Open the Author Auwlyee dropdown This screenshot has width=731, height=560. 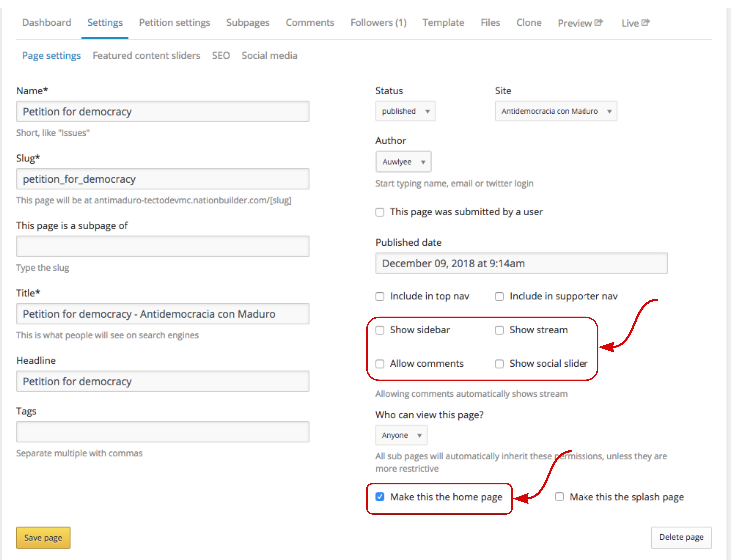click(x=403, y=162)
